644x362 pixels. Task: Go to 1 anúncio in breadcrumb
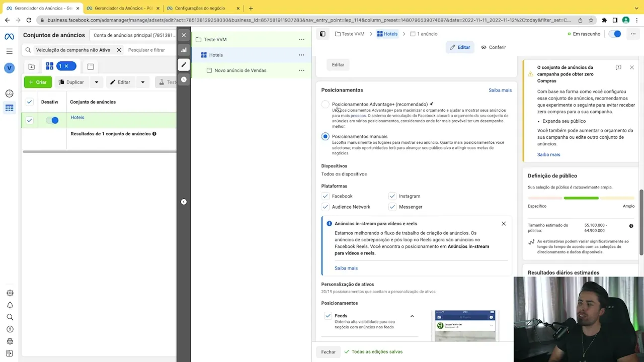424,34
